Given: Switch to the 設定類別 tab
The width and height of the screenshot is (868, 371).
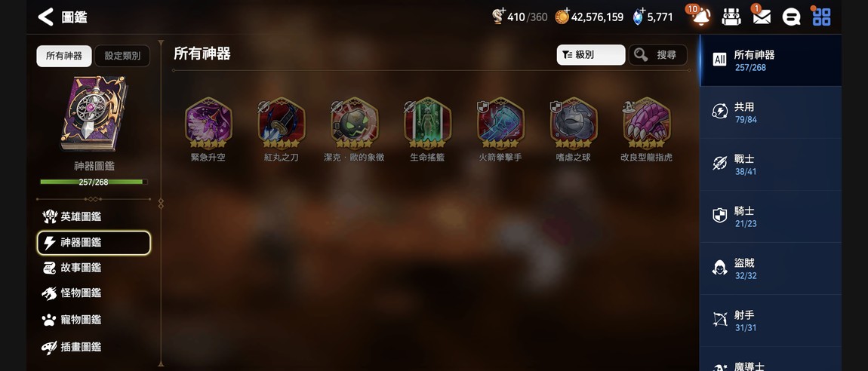Looking at the screenshot, I should pyautogui.click(x=122, y=56).
